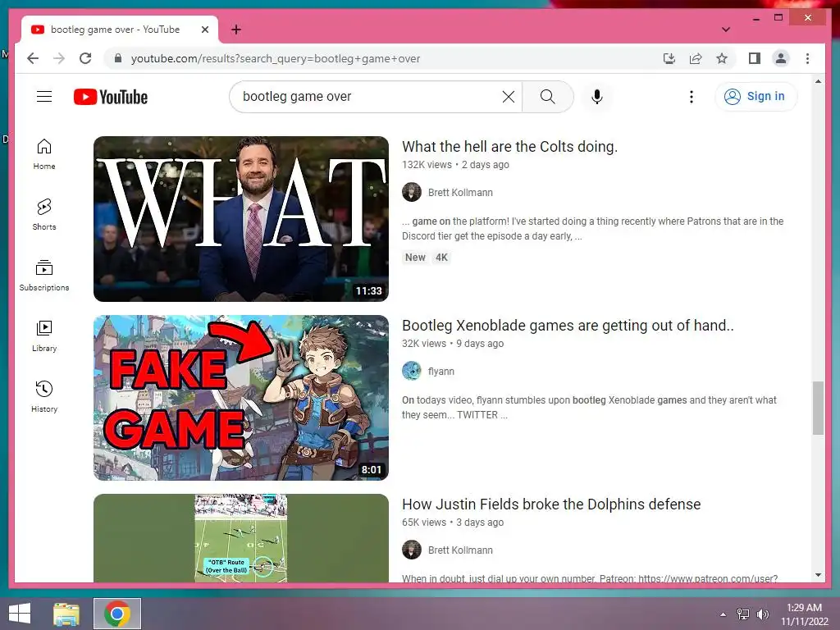Share this page icon in address bar
Screen dimensions: 840x630
tap(696, 58)
